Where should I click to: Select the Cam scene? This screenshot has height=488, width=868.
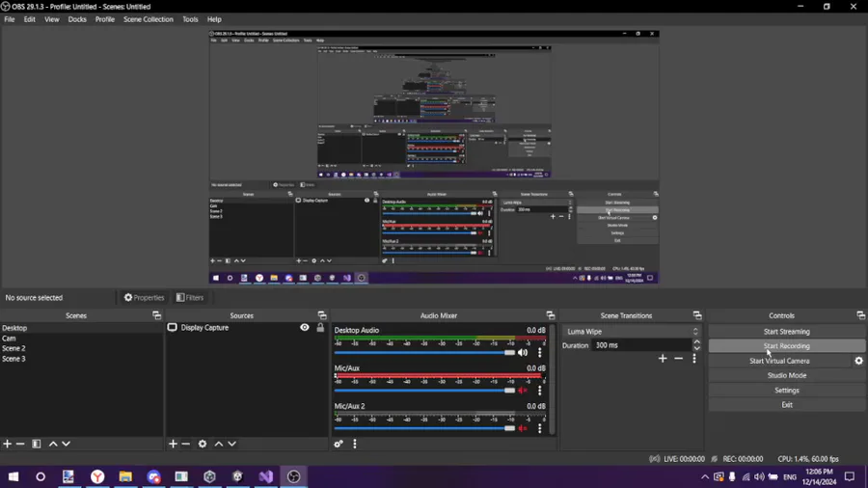point(81,339)
